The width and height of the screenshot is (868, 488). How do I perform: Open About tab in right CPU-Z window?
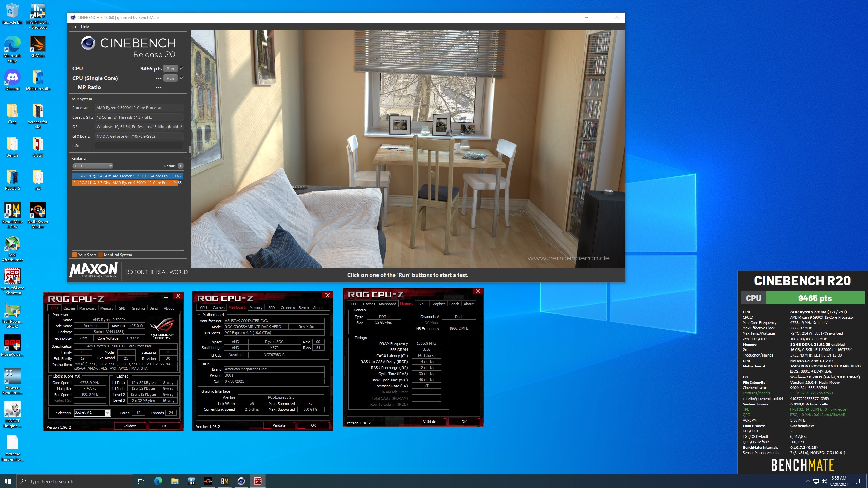pyautogui.click(x=469, y=304)
